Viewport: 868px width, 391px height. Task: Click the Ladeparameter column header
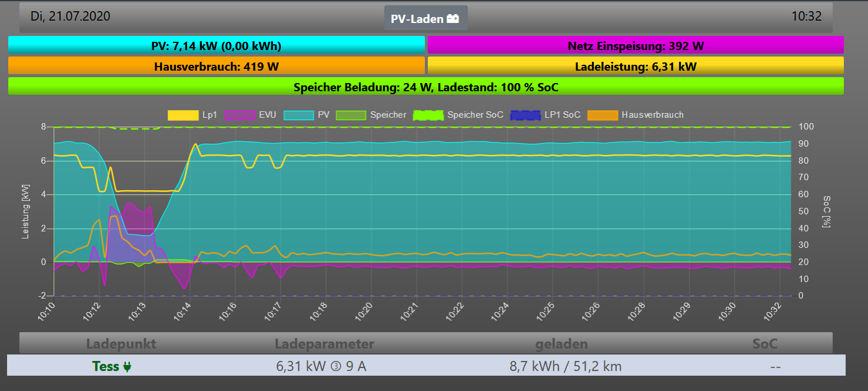tap(324, 344)
